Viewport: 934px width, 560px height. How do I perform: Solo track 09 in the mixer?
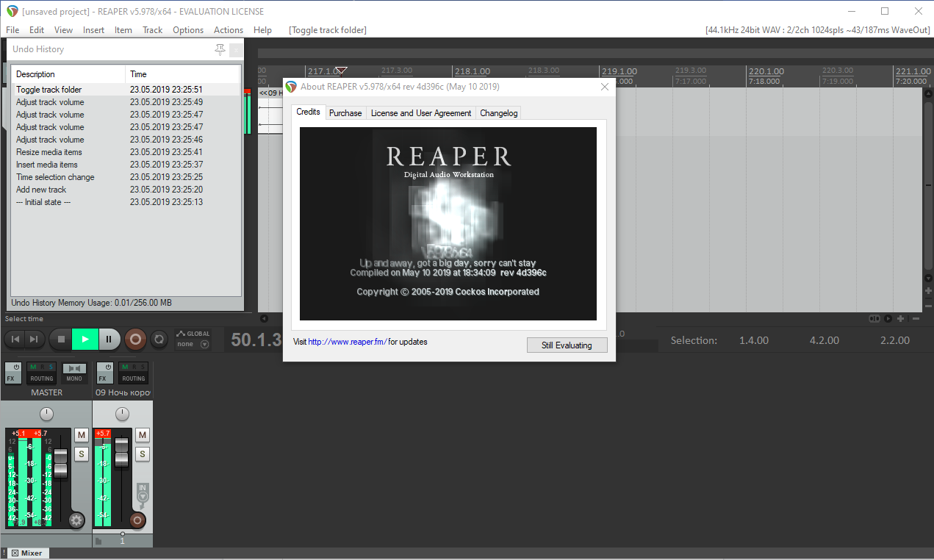[143, 454]
